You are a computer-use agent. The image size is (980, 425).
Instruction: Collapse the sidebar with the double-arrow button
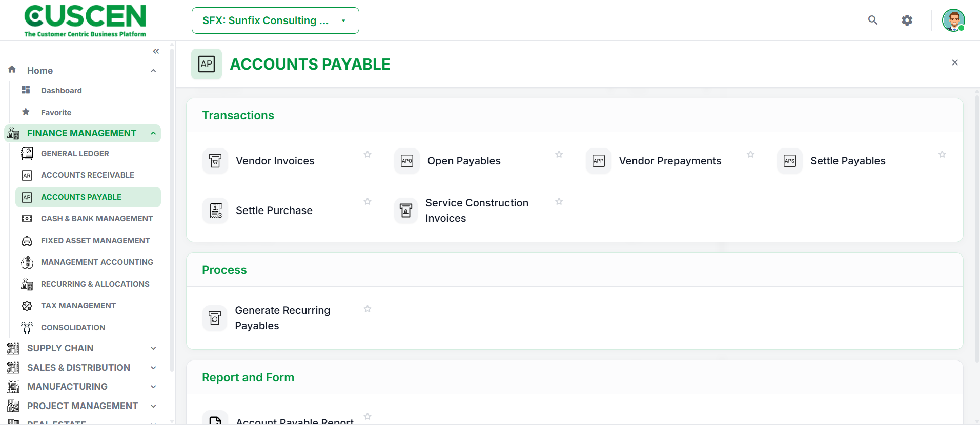tap(156, 51)
